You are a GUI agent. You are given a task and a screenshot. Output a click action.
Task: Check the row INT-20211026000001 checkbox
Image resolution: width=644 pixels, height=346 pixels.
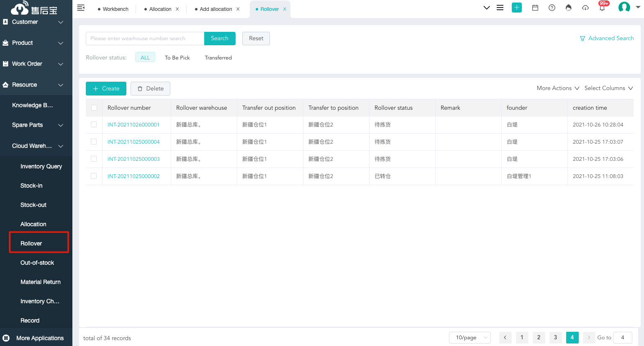94,124
